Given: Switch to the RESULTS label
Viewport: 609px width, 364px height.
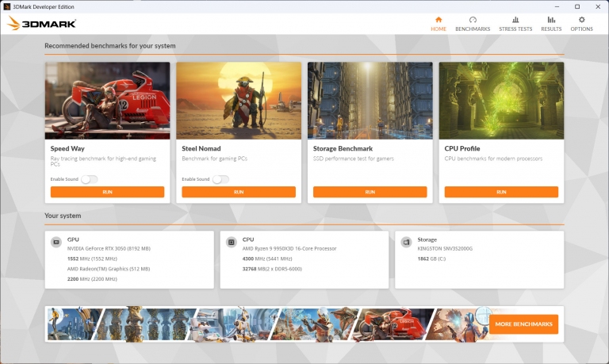Looking at the screenshot, I should coord(551,29).
